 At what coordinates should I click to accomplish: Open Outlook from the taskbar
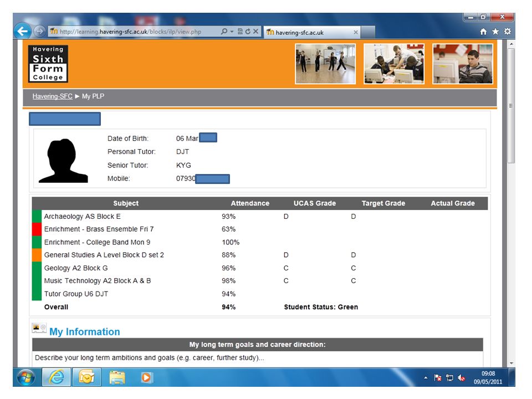(86, 377)
